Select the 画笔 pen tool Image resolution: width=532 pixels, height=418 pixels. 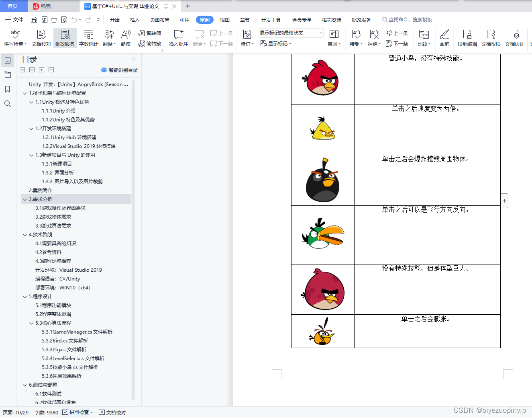point(444,38)
